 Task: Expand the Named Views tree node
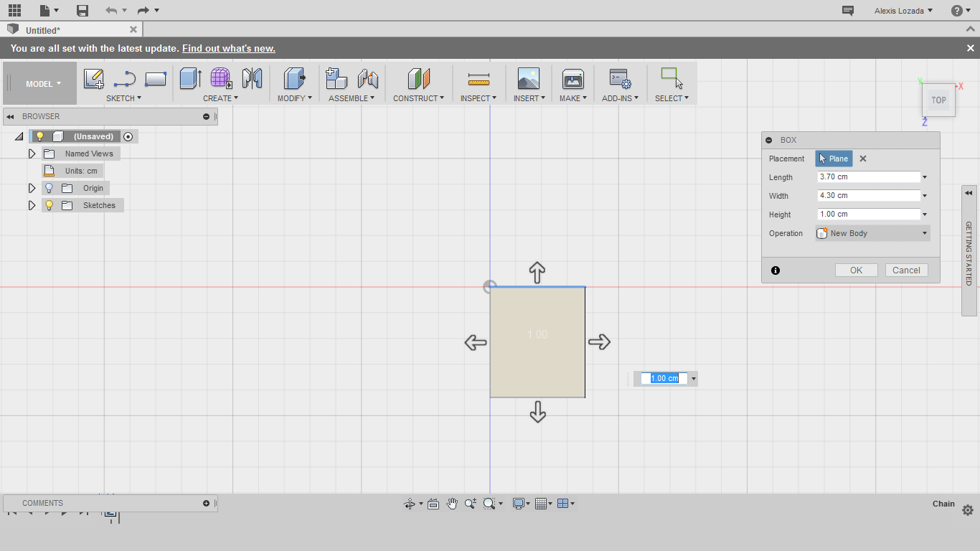pos(32,154)
